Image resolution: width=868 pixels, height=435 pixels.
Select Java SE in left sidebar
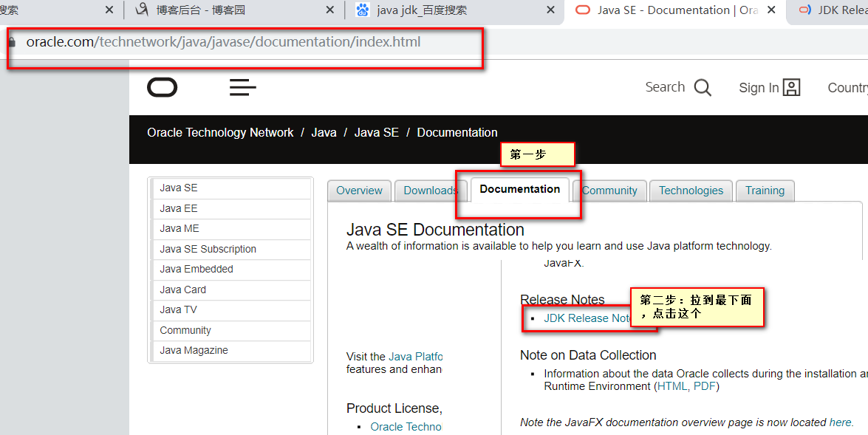click(230, 188)
